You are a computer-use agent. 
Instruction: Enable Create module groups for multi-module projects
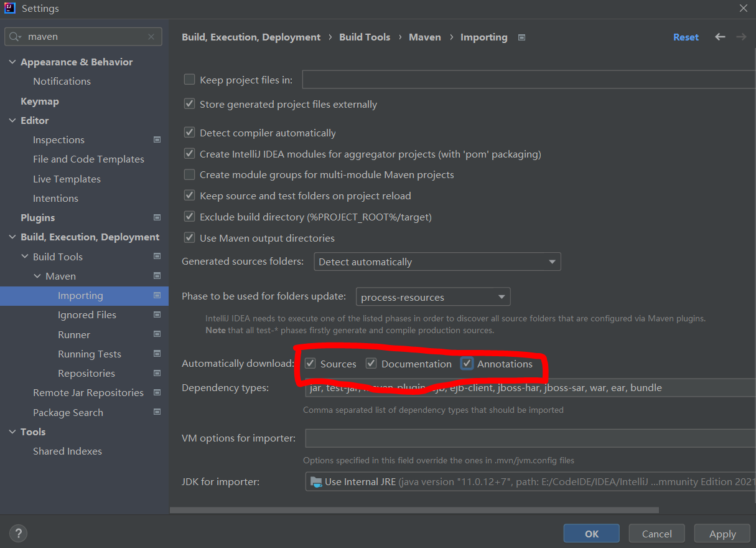tap(190, 174)
